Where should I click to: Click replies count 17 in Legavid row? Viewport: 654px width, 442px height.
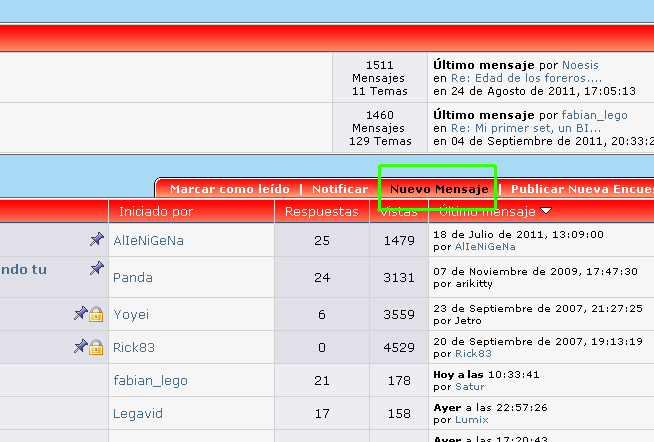click(322, 414)
